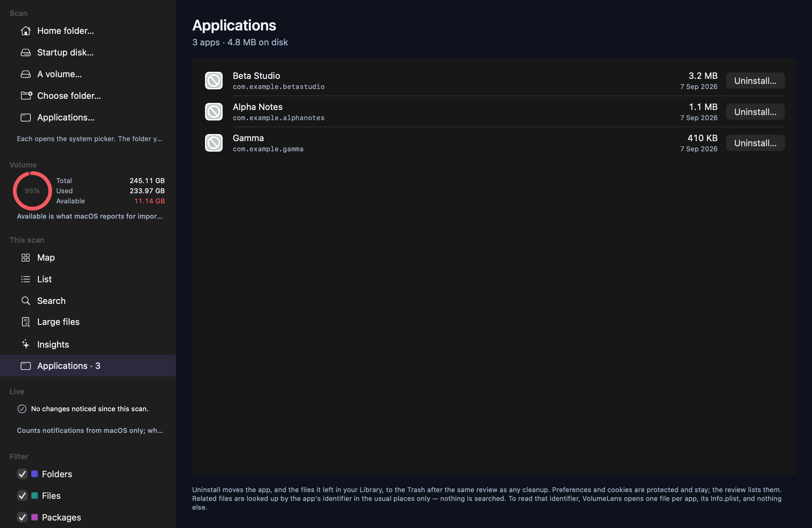Click the checkmark circle icon under Live
The image size is (812, 528).
click(22, 409)
